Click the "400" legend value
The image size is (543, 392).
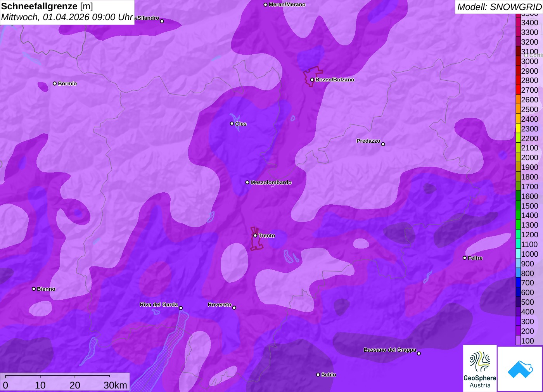click(527, 312)
